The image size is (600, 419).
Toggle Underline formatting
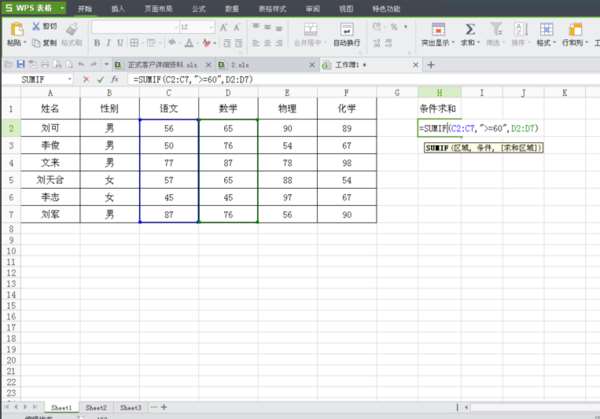[x=120, y=43]
